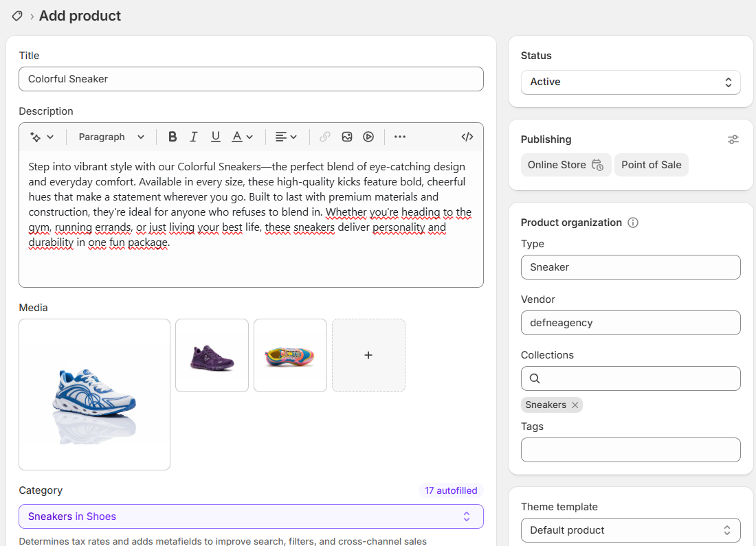Click the Vendor field defneagency
756x546 pixels.
click(x=631, y=323)
